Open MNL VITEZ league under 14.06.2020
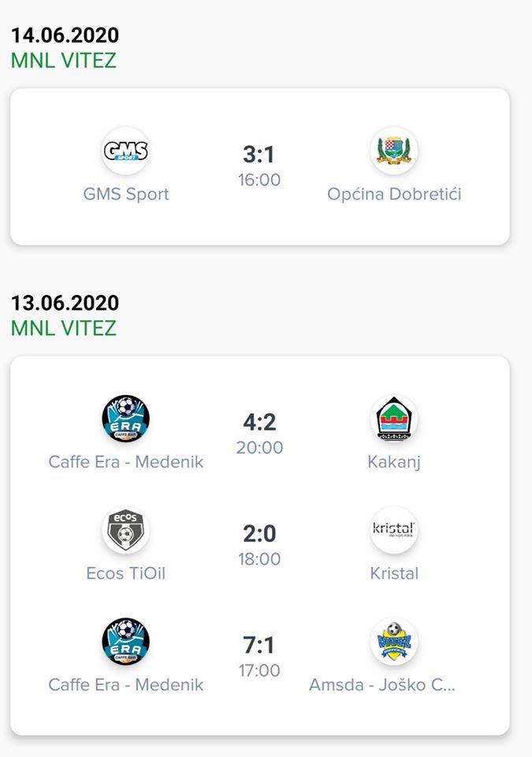This screenshot has height=757, width=532. (x=64, y=61)
